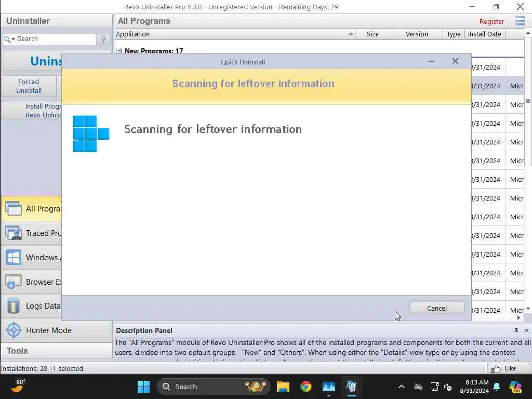Click the Register link
532x399 pixels.
(491, 21)
